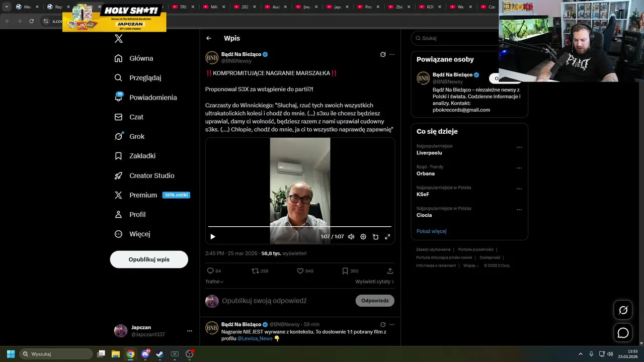Open options for Orbana trend
Viewport: 644px width, 362px height.
tap(519, 168)
